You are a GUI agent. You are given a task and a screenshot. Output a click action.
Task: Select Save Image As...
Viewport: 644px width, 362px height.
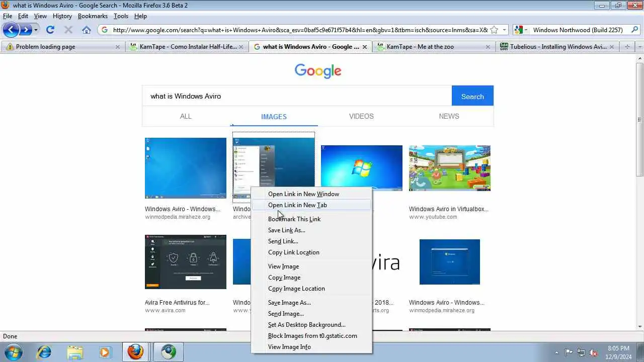[x=311, y=303]
